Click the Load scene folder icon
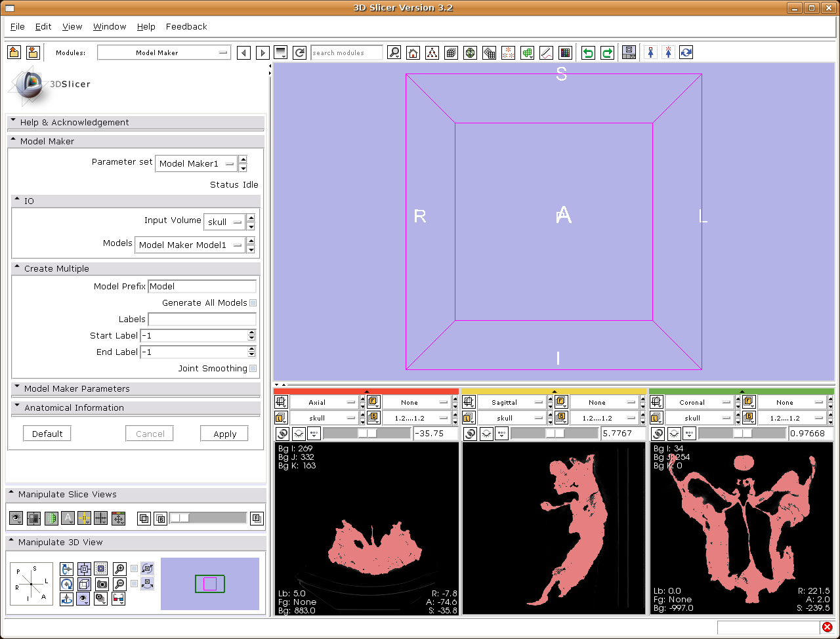 (x=14, y=52)
